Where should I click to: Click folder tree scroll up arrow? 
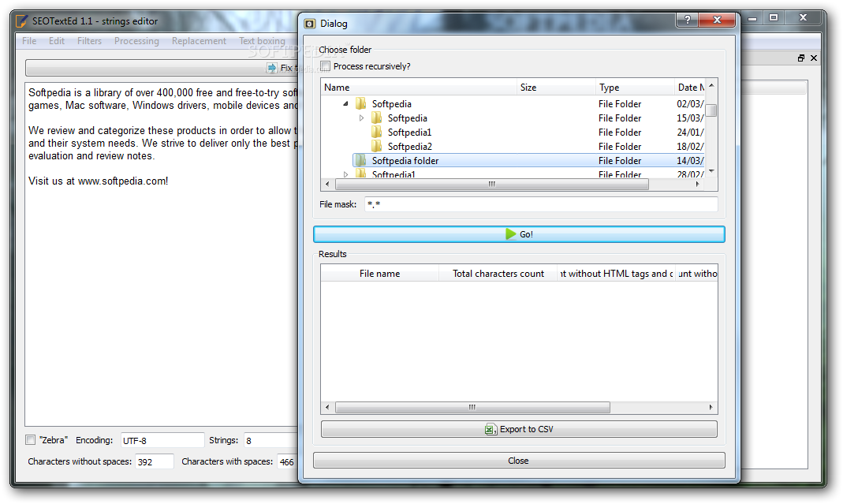tap(711, 85)
